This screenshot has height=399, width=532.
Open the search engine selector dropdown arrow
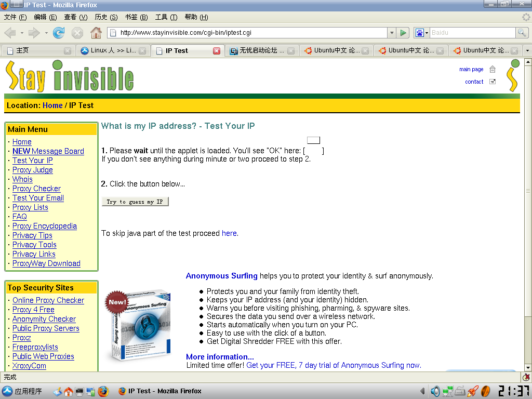coord(427,33)
